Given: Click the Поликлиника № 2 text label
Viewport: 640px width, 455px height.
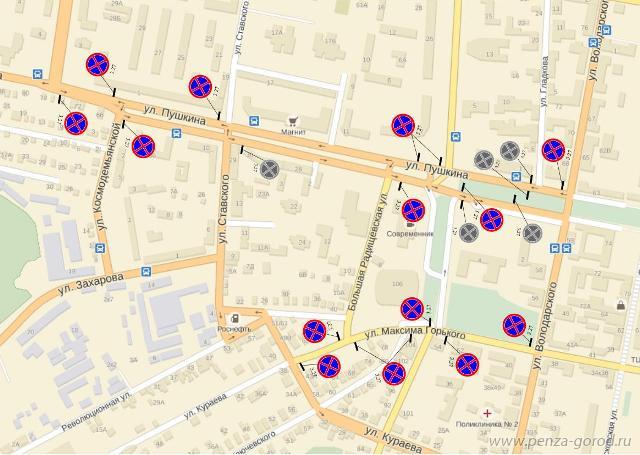Looking at the screenshot, I should 488,425.
